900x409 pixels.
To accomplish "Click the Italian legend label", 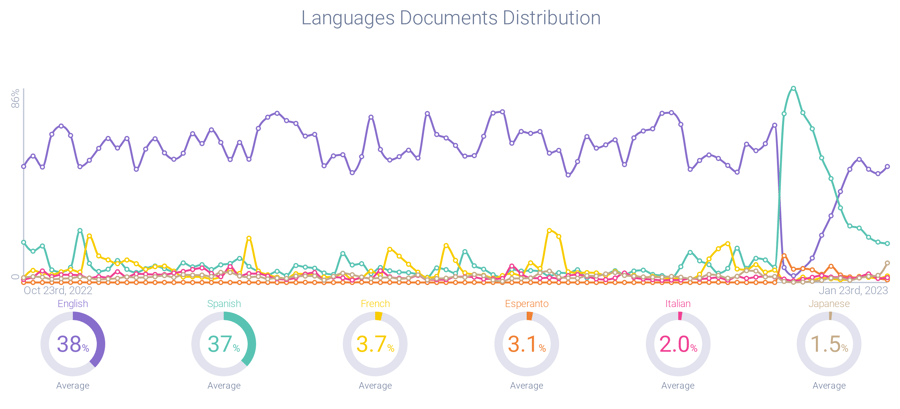I will click(x=678, y=304).
